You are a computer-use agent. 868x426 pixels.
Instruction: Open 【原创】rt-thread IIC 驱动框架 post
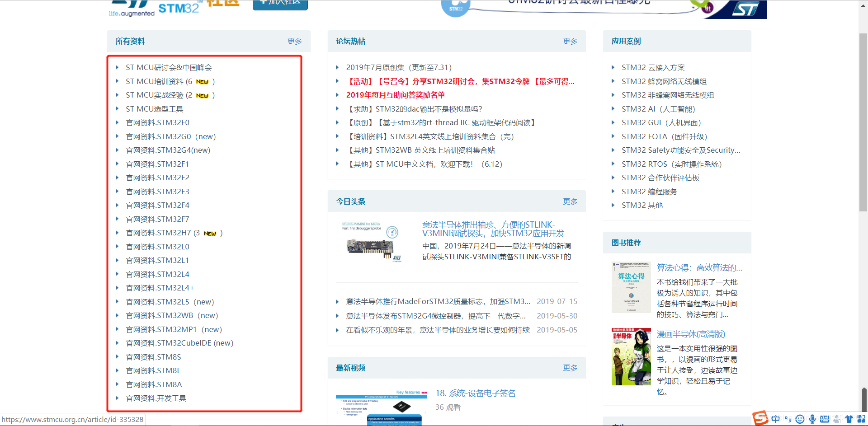(x=442, y=122)
